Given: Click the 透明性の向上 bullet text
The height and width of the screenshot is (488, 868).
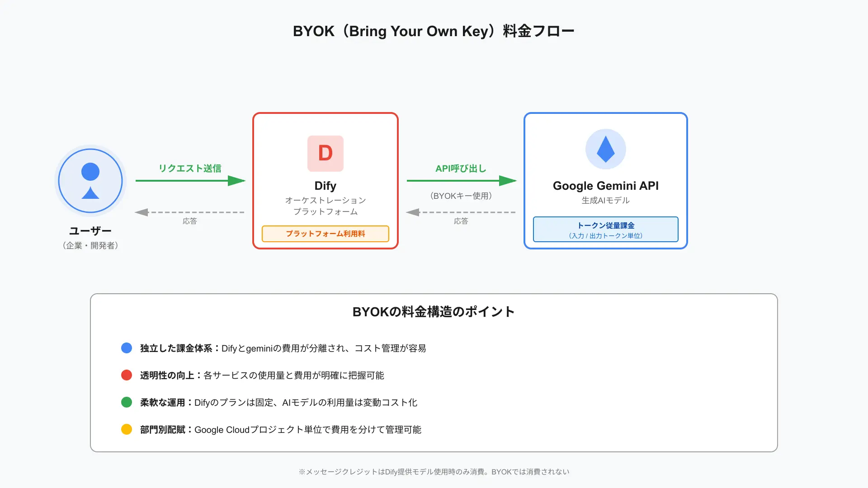Looking at the screenshot, I should pyautogui.click(x=262, y=375).
